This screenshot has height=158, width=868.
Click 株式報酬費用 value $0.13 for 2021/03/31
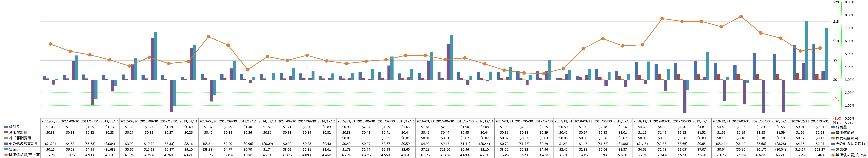tap(820, 138)
